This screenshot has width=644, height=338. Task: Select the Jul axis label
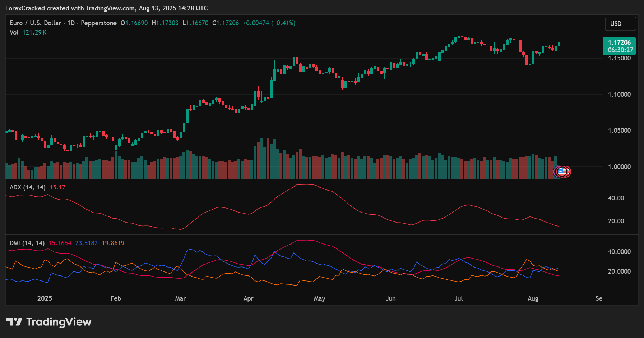[x=459, y=298]
